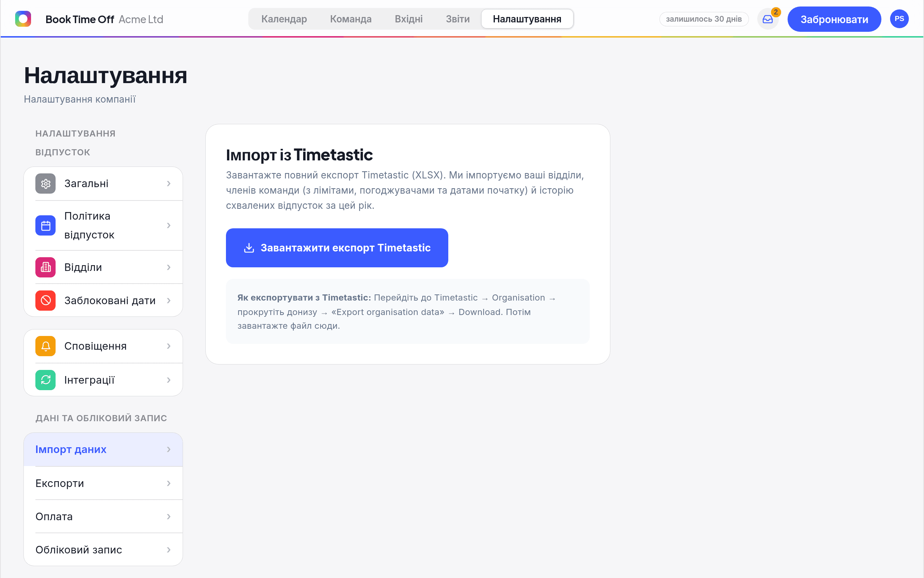Image resolution: width=924 pixels, height=578 pixels.
Task: Expand the Загальні chevron
Action: coord(169,184)
